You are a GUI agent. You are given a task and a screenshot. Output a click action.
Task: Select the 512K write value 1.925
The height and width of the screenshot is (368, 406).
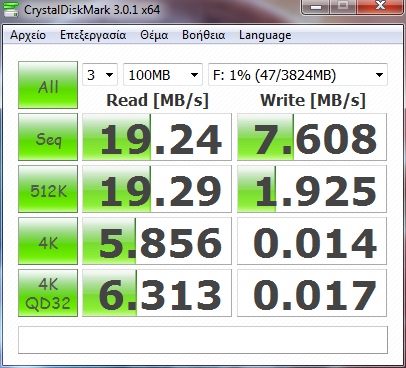(x=312, y=189)
